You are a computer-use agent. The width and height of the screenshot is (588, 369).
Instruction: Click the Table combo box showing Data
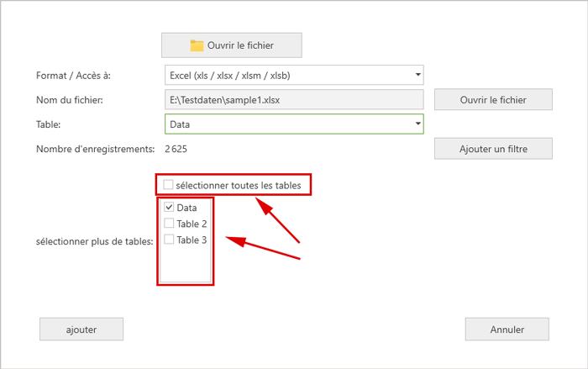(x=286, y=124)
